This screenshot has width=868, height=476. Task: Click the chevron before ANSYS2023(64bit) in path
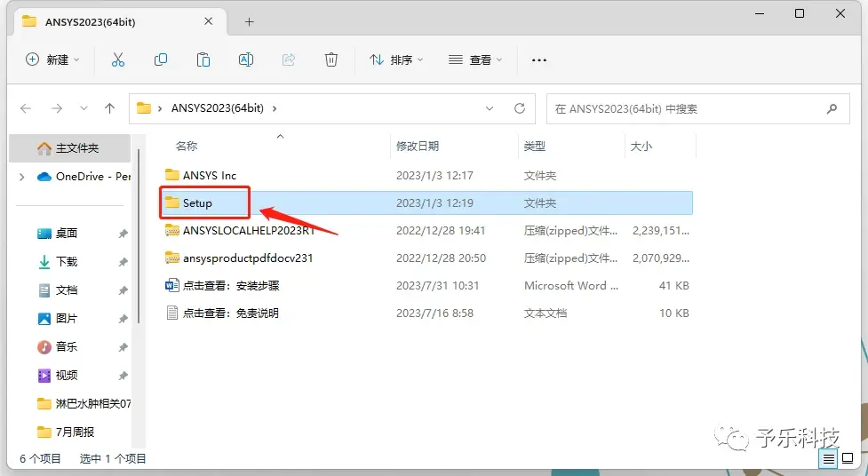click(160, 108)
